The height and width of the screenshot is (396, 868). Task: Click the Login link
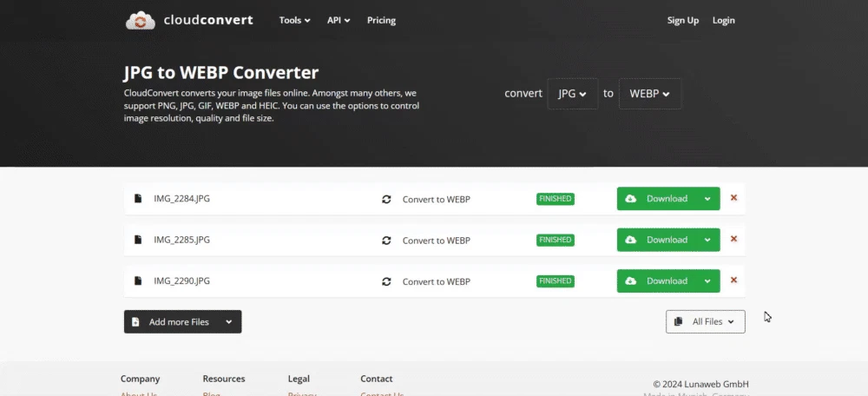point(724,21)
